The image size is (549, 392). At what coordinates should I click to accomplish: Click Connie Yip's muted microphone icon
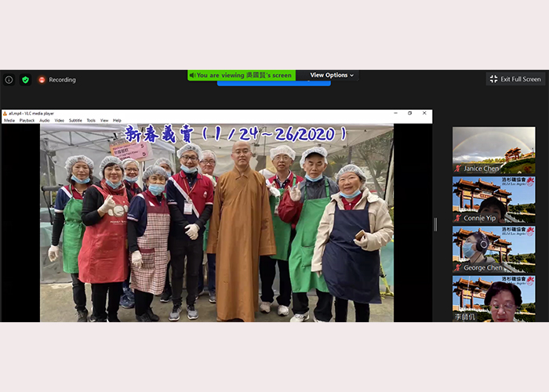(457, 219)
